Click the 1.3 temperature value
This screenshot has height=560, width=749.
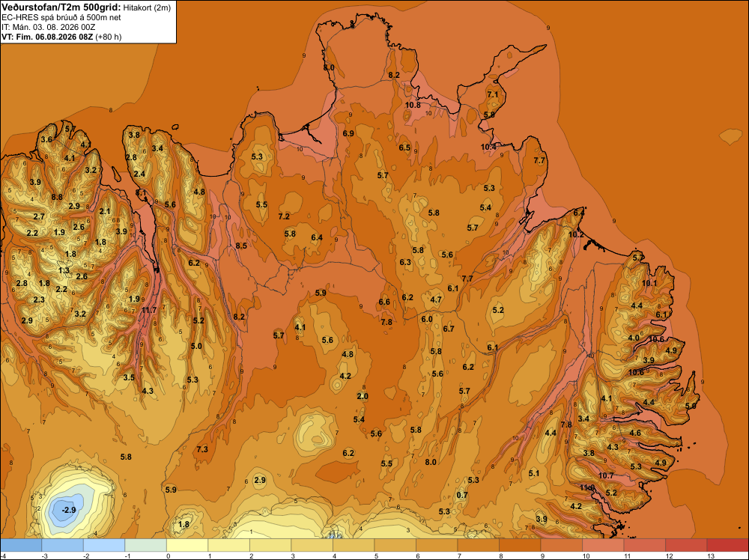click(64, 271)
